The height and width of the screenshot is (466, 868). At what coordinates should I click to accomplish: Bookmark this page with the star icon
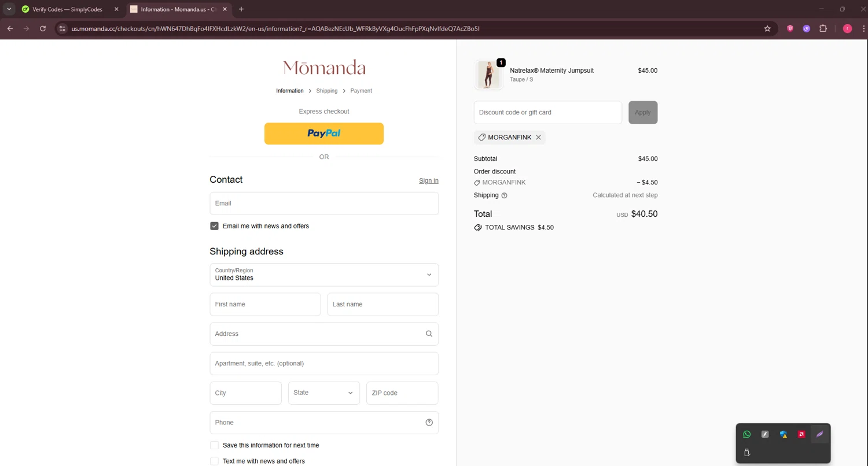click(x=767, y=28)
